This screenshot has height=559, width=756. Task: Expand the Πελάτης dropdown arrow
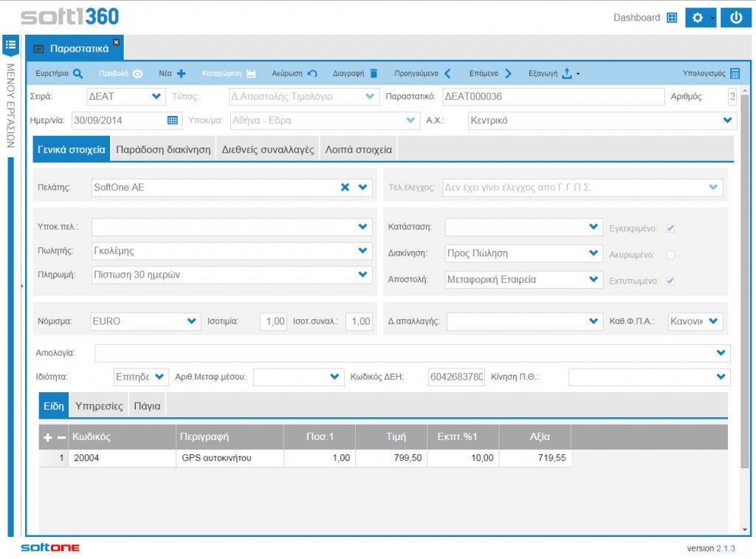click(x=362, y=187)
